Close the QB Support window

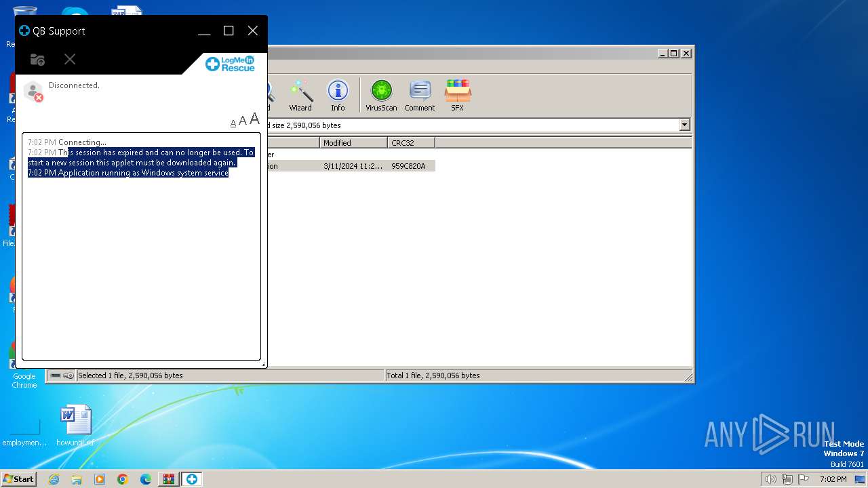253,31
